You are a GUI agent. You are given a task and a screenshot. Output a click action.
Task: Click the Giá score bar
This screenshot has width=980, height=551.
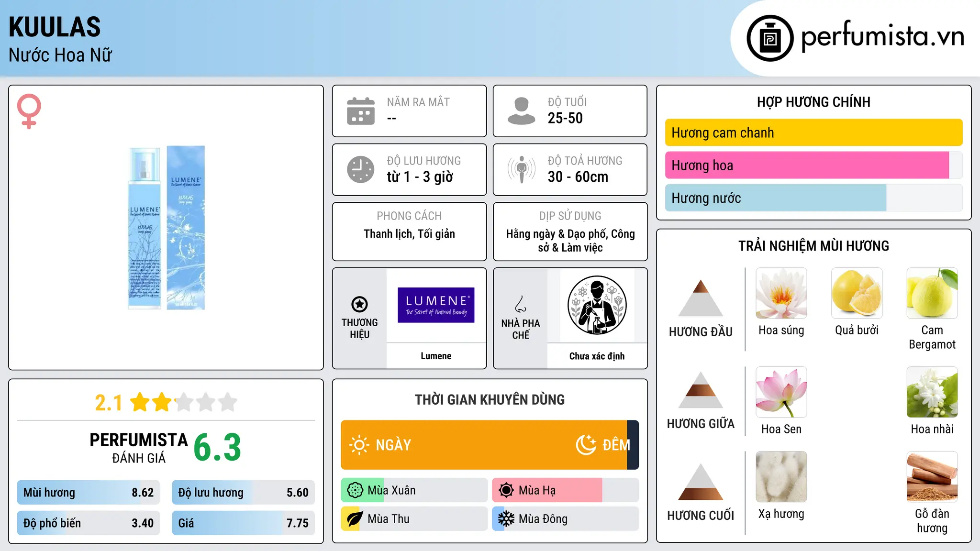244,523
